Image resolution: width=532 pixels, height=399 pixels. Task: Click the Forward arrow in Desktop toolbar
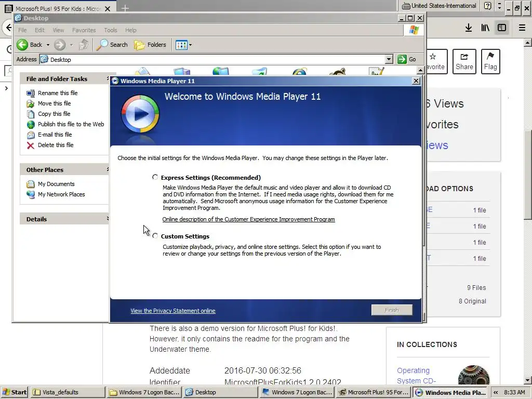60,45
